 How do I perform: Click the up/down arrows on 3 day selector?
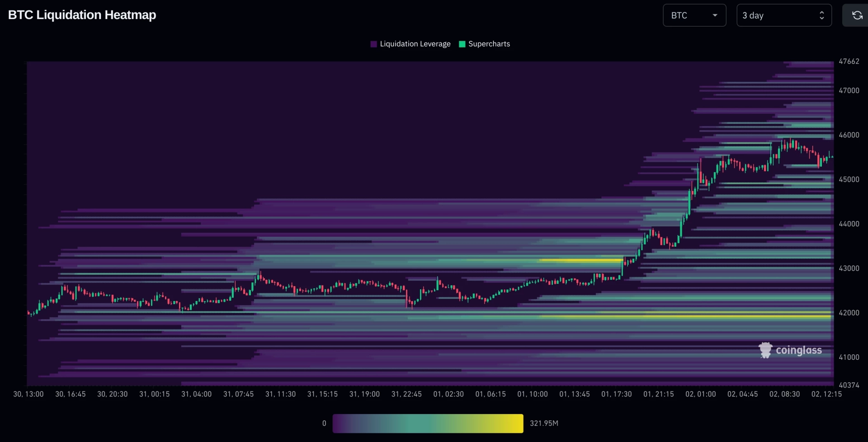(x=821, y=15)
